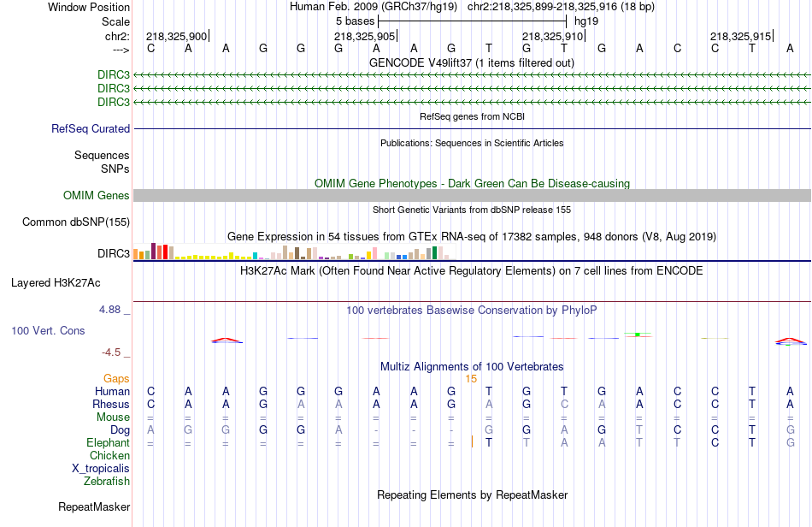The height and width of the screenshot is (527, 812).
Task: Click the chr2:218,325,899-218,325,916 (18 bp) header
Action: 561,7
